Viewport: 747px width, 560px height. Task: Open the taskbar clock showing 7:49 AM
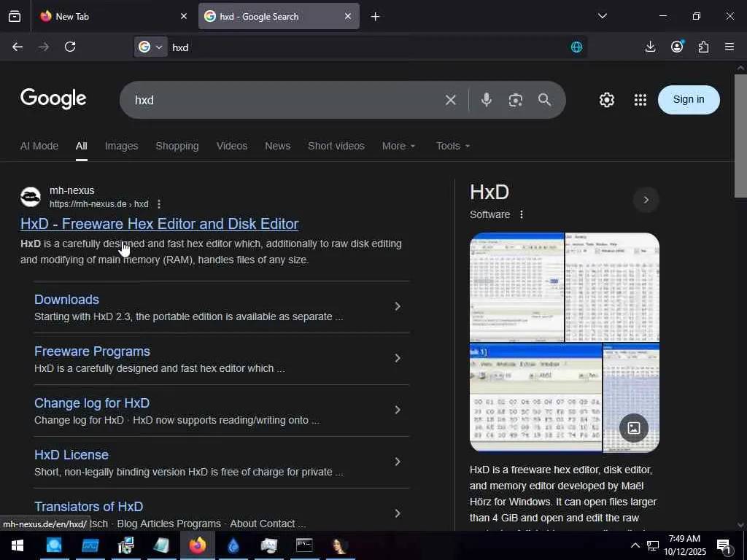pyautogui.click(x=684, y=545)
